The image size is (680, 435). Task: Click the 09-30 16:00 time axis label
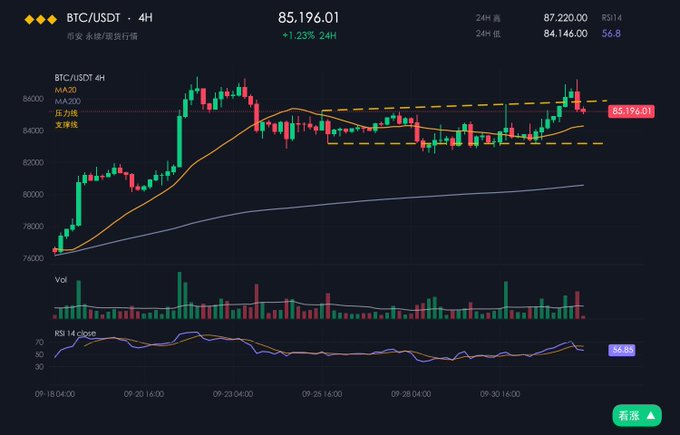pyautogui.click(x=500, y=394)
